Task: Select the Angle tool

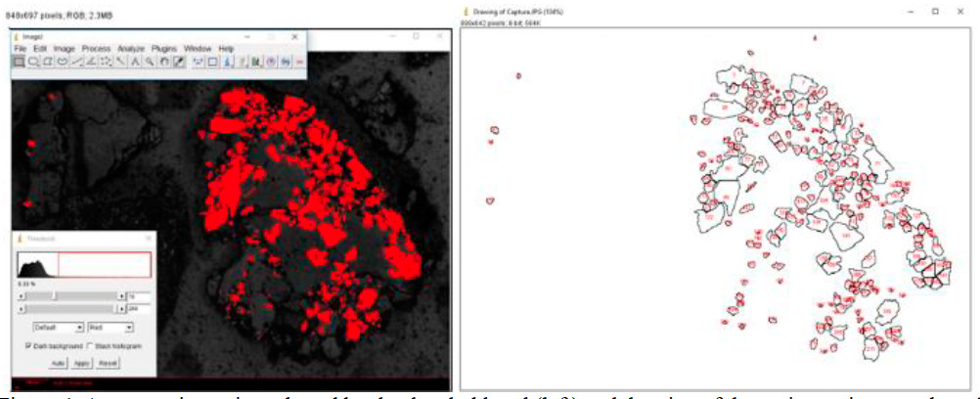Action: [92, 61]
